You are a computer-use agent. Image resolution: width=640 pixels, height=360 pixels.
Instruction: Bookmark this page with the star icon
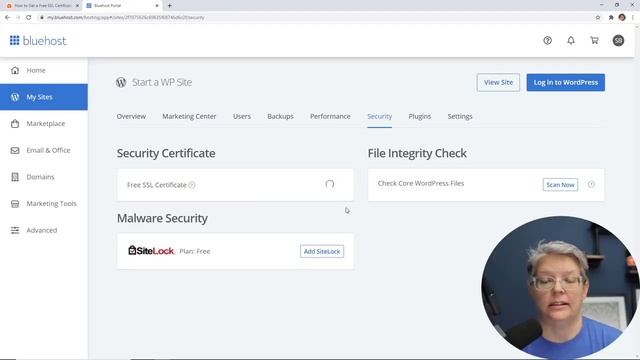(x=598, y=18)
